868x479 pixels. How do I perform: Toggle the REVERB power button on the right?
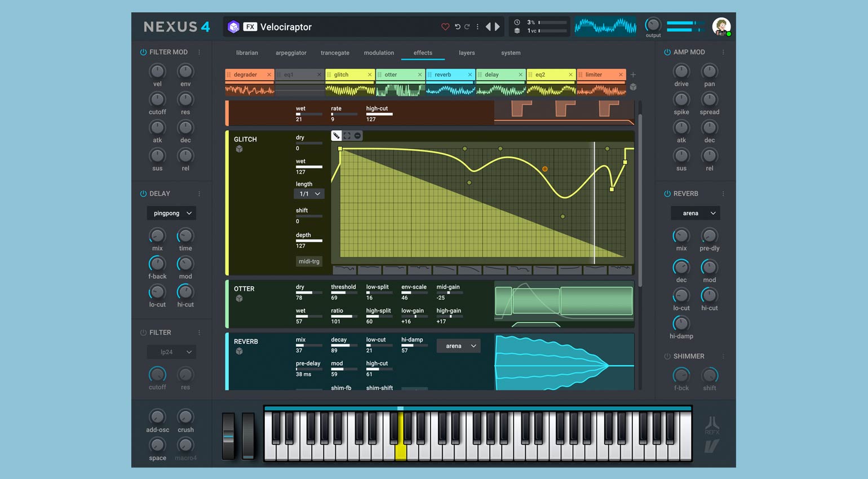(667, 193)
